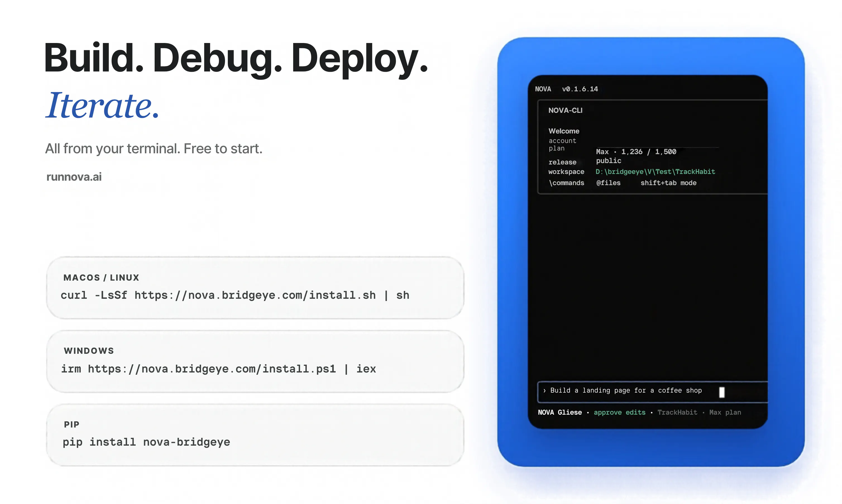Click 'All from your terminal. Free to start.'
The image size is (842, 504).
[154, 149]
